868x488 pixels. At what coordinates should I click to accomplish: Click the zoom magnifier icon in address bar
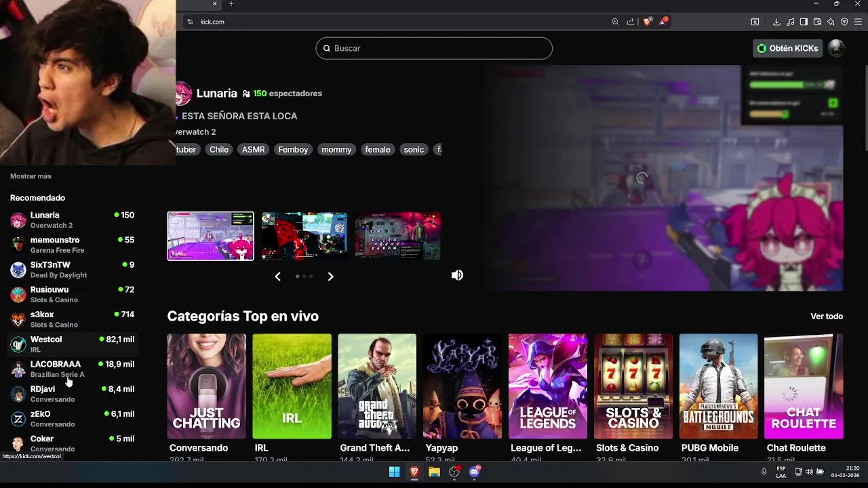point(615,22)
